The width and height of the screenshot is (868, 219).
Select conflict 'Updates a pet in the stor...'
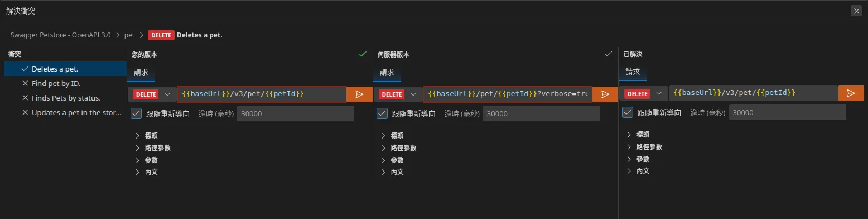[x=65, y=112]
